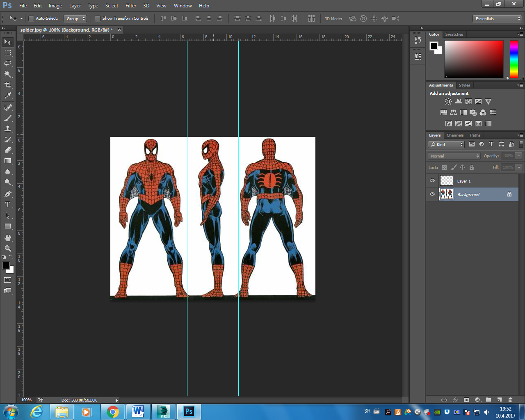Open Internet Explorer from taskbar
The height and width of the screenshot is (420, 525).
[x=37, y=412]
